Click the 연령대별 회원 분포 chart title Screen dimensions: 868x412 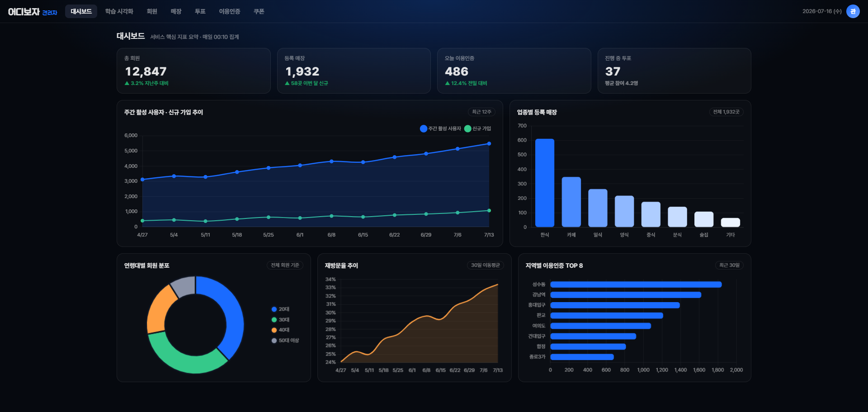[x=147, y=265]
